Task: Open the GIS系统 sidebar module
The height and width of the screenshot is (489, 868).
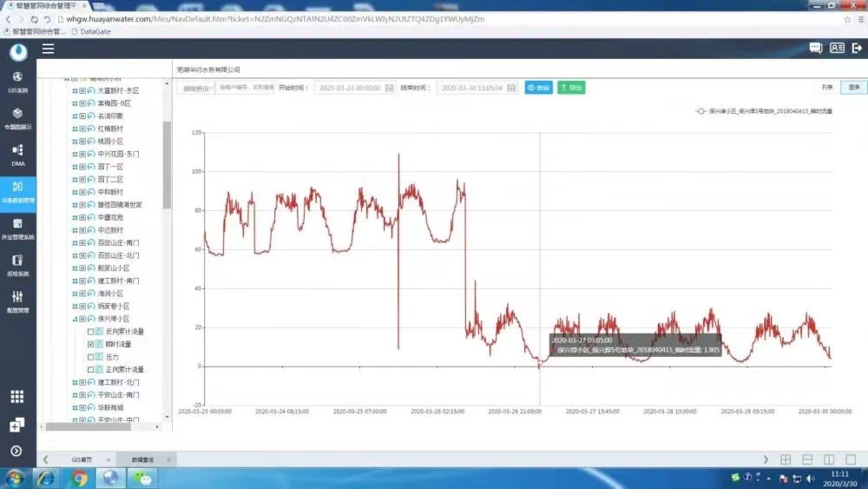Action: point(17,81)
